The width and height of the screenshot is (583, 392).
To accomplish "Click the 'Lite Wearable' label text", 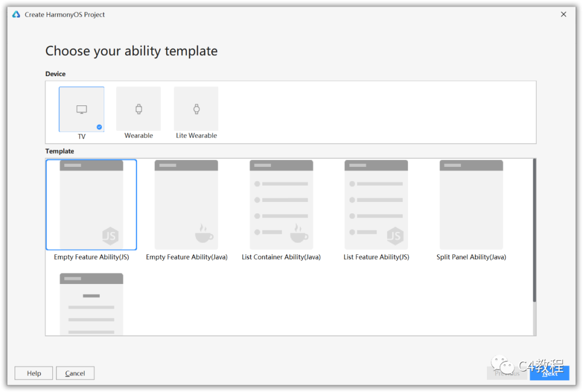I will coord(196,136).
